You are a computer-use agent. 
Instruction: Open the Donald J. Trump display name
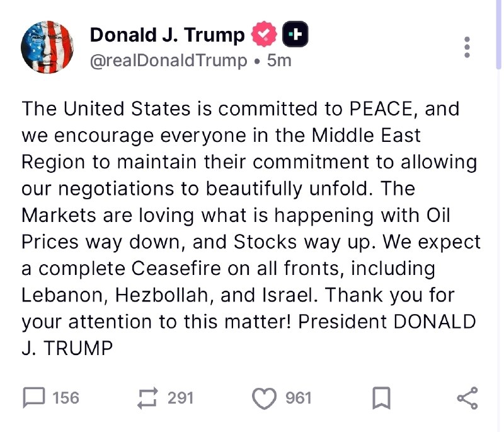(167, 35)
